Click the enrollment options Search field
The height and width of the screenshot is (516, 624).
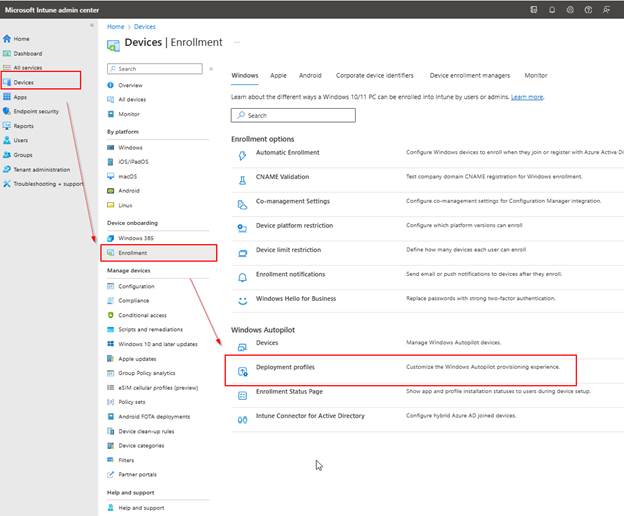(x=293, y=116)
